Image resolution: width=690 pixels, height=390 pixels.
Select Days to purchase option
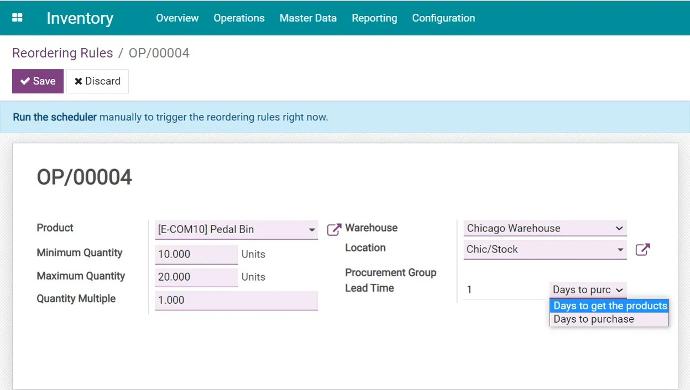[x=609, y=319]
